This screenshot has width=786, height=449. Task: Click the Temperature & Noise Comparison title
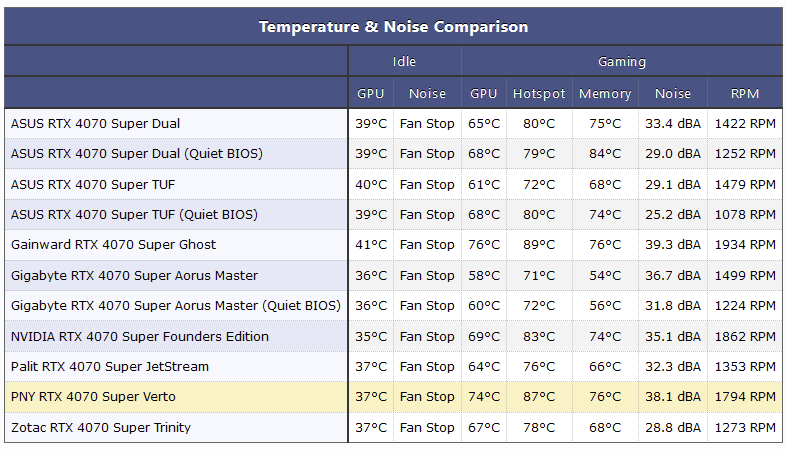(x=393, y=26)
